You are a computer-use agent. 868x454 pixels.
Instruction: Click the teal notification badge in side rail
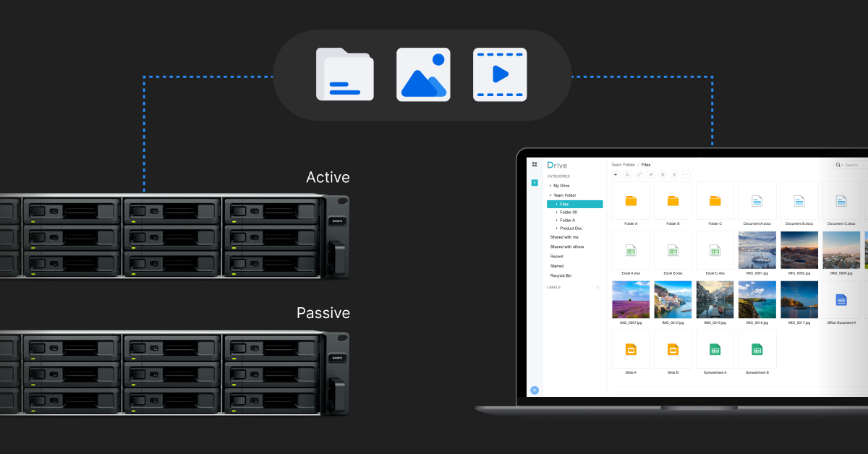click(x=535, y=183)
